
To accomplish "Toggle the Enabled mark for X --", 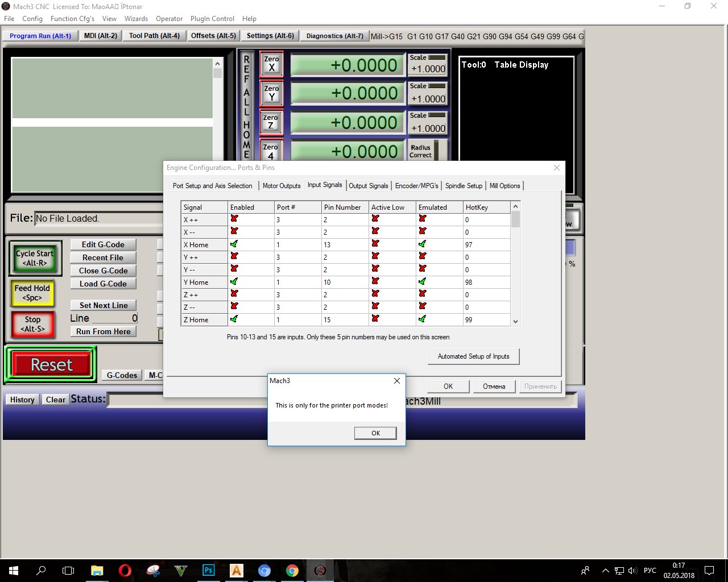I will point(234,231).
